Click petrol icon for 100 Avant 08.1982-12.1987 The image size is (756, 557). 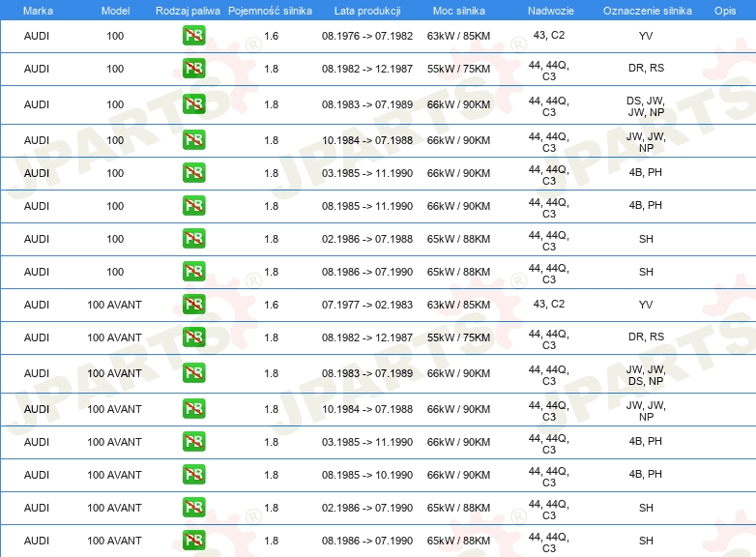click(193, 337)
